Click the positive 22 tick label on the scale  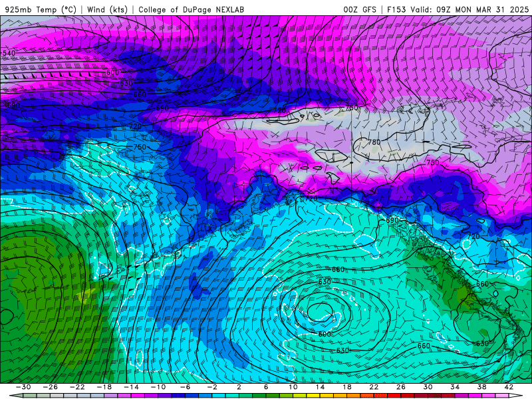(374, 387)
